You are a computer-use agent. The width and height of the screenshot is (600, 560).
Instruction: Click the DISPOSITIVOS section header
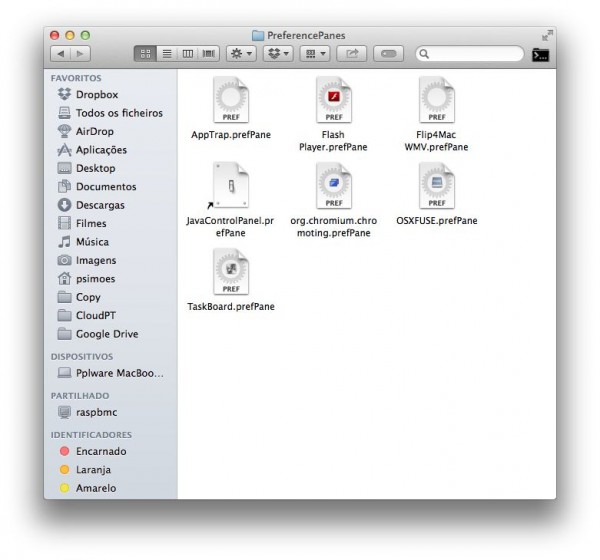(82, 357)
